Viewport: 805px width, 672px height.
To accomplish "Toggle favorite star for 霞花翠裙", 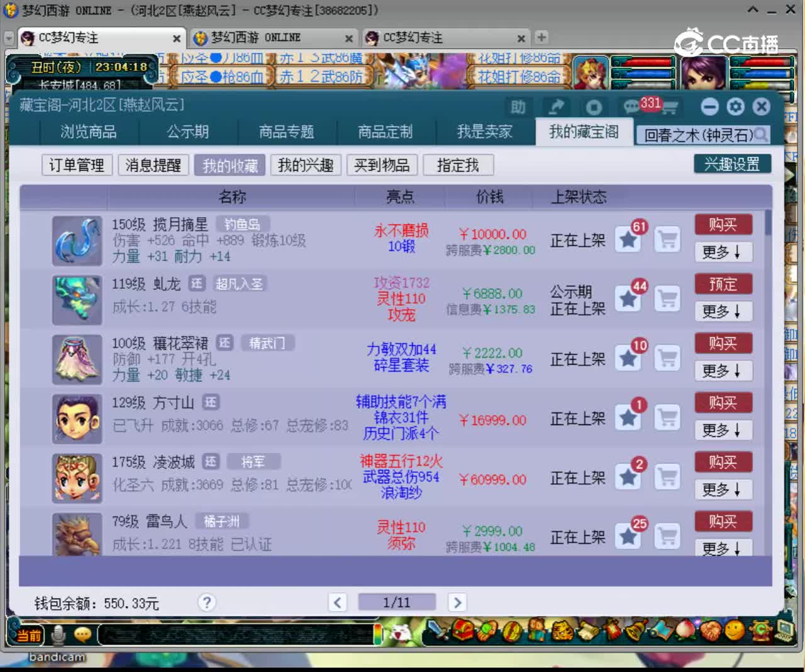I will click(x=628, y=358).
